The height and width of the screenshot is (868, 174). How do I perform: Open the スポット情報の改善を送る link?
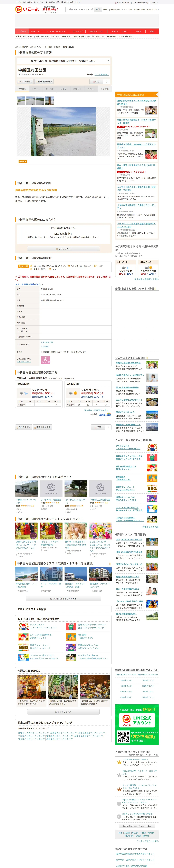point(28,284)
